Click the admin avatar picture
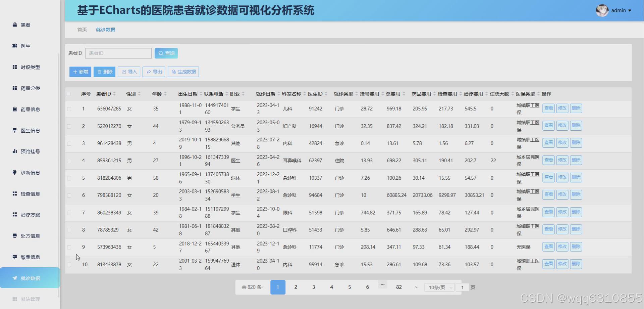This screenshot has width=644, height=309. (602, 10)
